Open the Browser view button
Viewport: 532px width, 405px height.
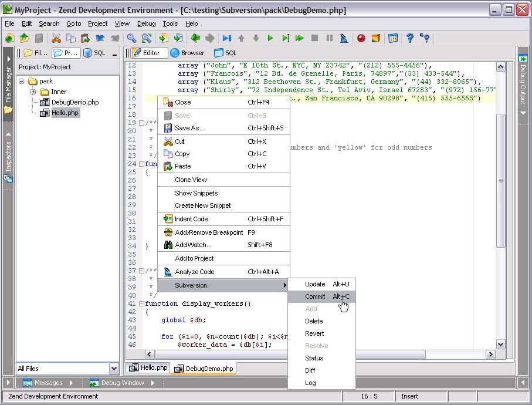click(x=187, y=53)
